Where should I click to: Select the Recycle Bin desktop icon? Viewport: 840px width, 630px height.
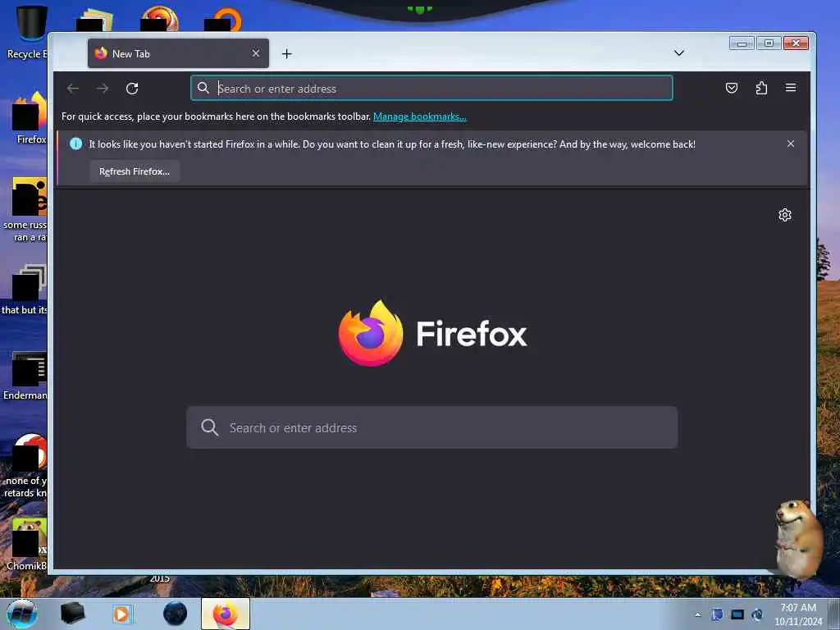click(x=29, y=32)
